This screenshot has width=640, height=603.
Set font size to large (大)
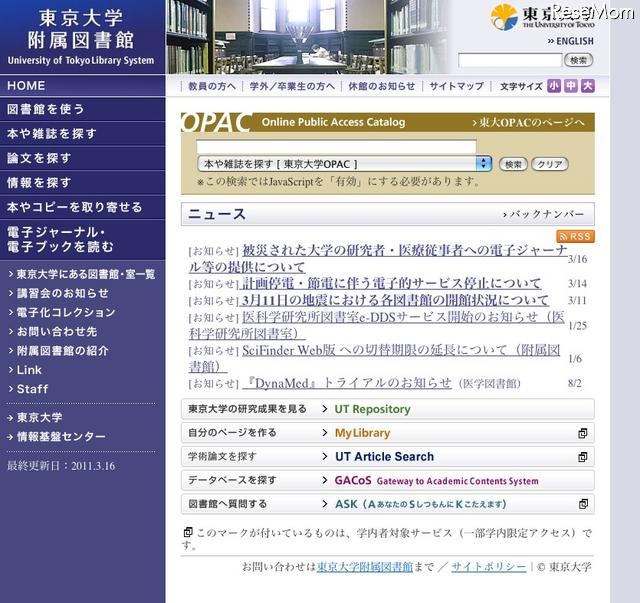(587, 86)
